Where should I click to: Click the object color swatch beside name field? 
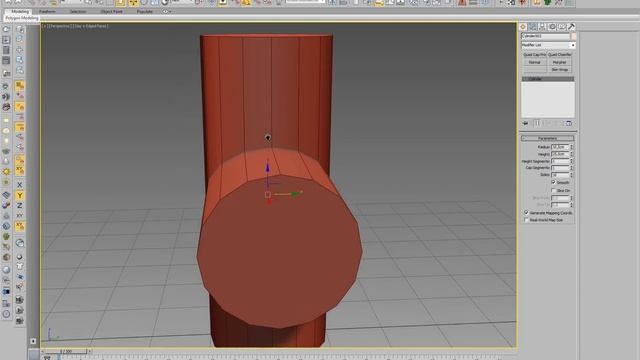coord(573,36)
